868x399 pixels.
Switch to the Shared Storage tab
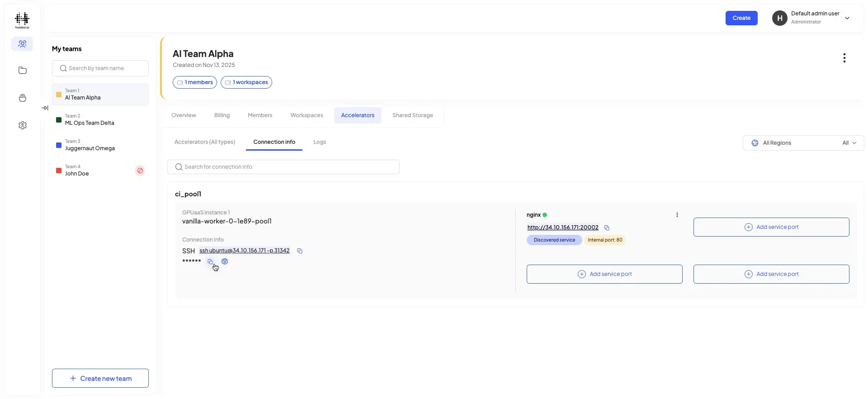[413, 115]
